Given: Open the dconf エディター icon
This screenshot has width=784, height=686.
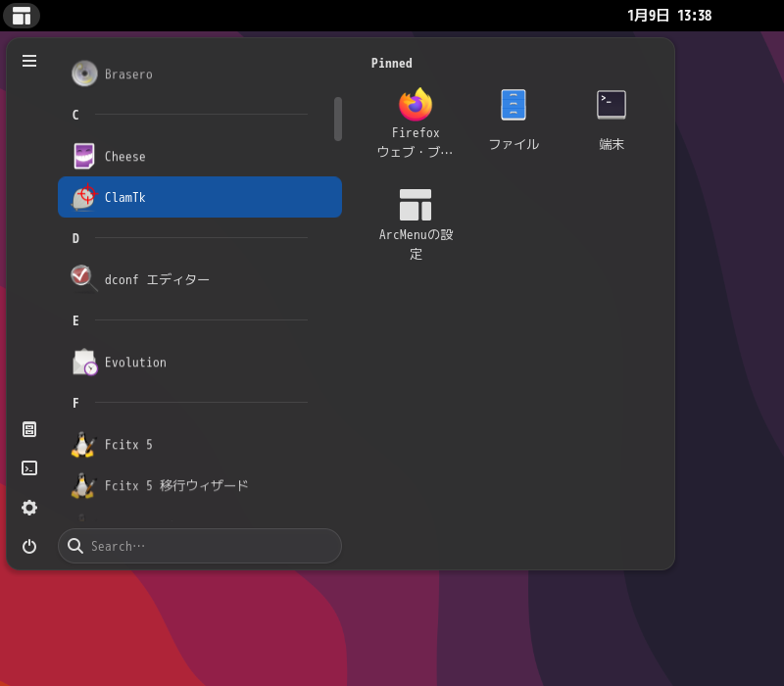Looking at the screenshot, I should pyautogui.click(x=84, y=279).
